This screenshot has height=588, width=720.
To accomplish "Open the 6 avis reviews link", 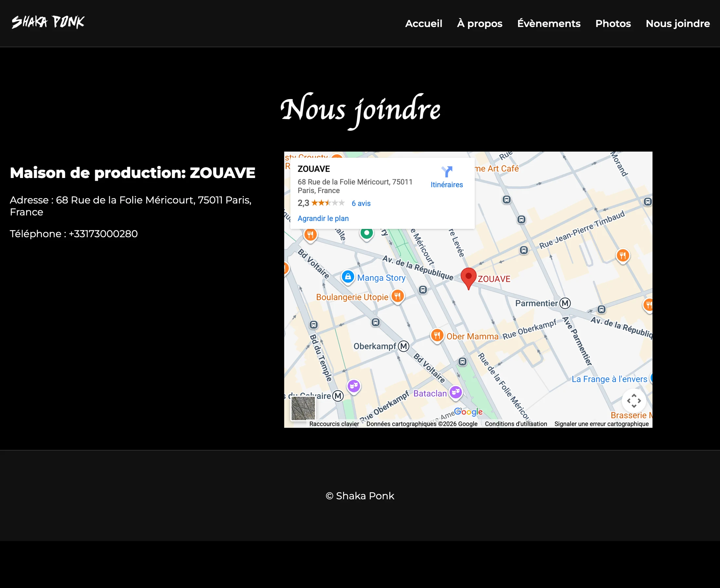I will point(361,203).
